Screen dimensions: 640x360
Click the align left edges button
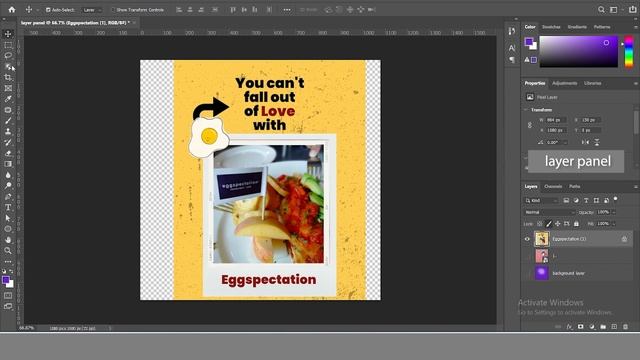[x=179, y=10]
